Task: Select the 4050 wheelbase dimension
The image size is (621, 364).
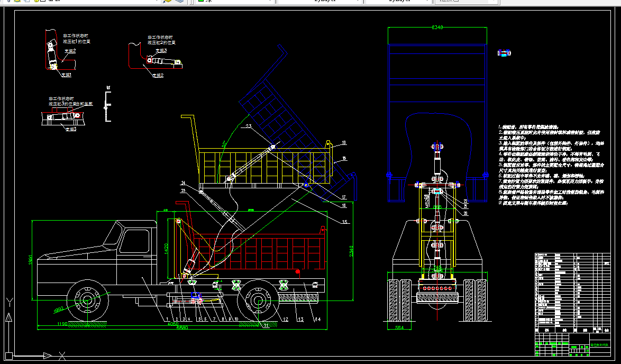Action: (x=173, y=324)
